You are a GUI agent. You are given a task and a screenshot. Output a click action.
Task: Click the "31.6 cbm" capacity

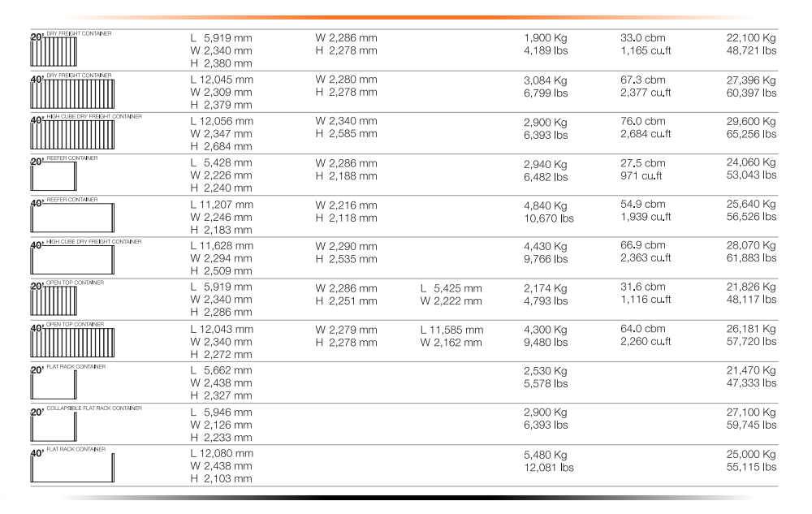[x=642, y=287]
